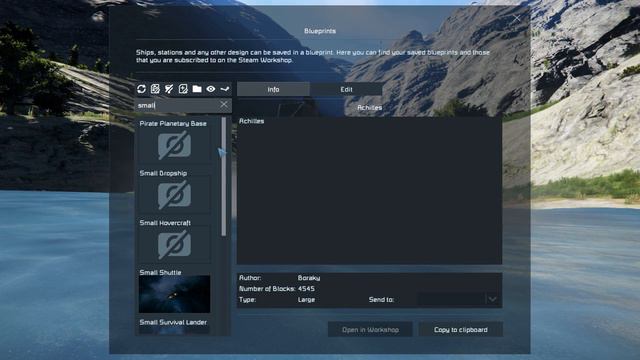Click the Type value Large

tap(306, 300)
